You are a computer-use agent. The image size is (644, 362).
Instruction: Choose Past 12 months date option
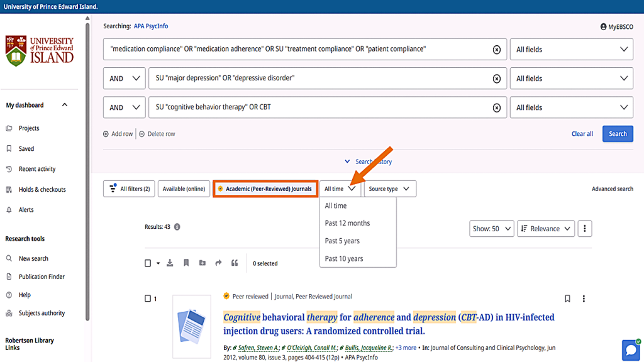pos(347,223)
